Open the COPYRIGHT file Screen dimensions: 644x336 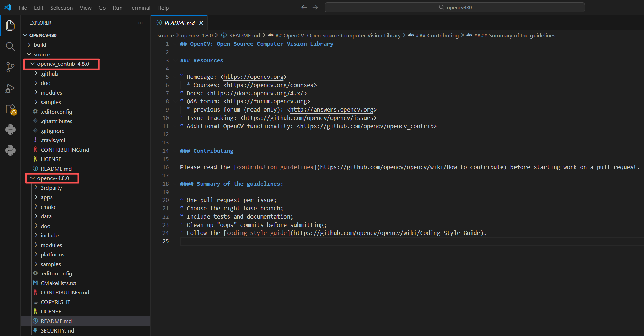pyautogui.click(x=86, y=302)
